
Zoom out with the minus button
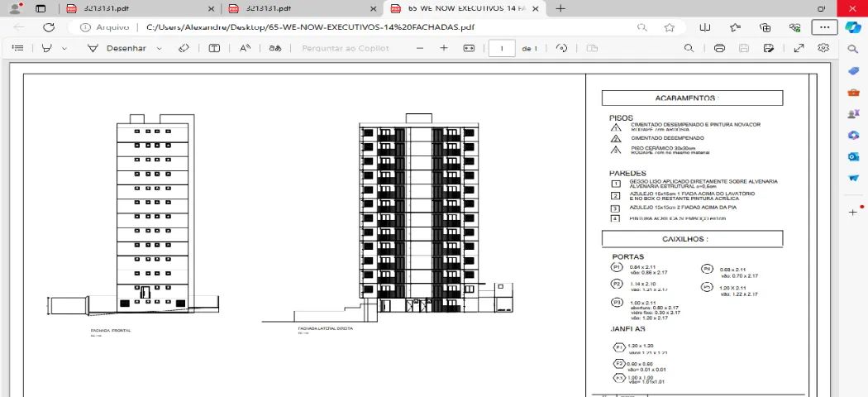coord(420,48)
